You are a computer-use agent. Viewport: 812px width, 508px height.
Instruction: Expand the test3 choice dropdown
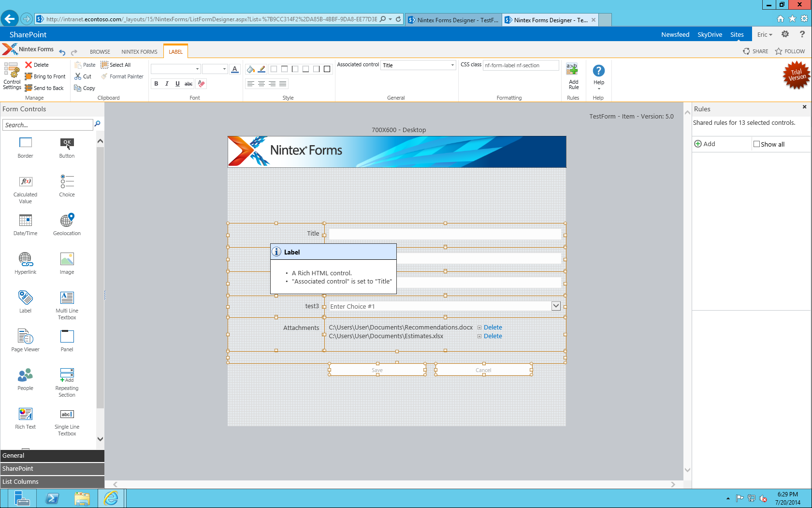coord(556,306)
